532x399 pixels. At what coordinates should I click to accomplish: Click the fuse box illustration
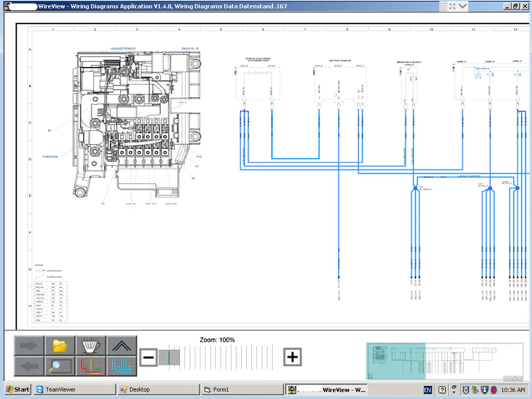pos(137,123)
